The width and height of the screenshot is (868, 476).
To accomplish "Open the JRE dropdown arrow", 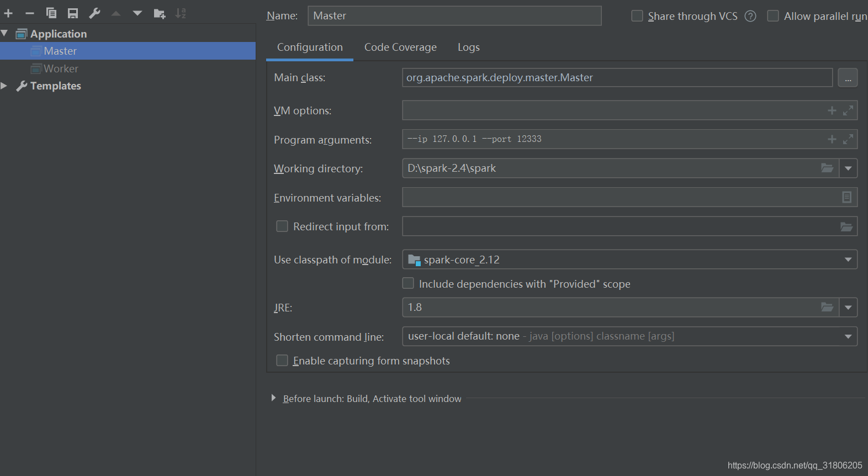I will pos(848,308).
